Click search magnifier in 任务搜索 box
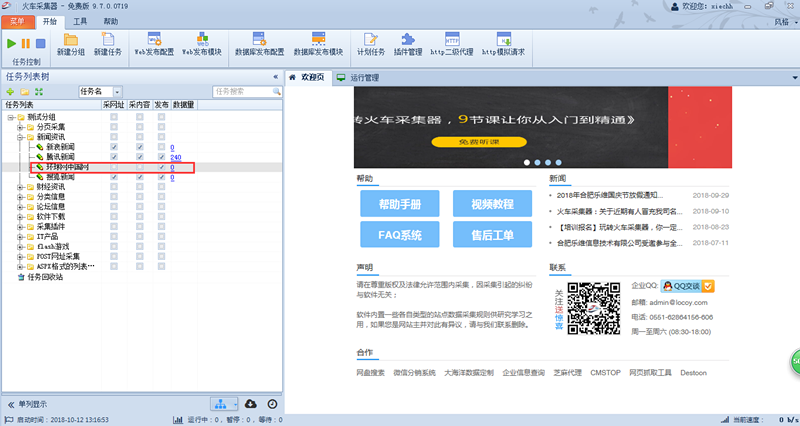The height and width of the screenshot is (426, 800). pyautogui.click(x=277, y=91)
